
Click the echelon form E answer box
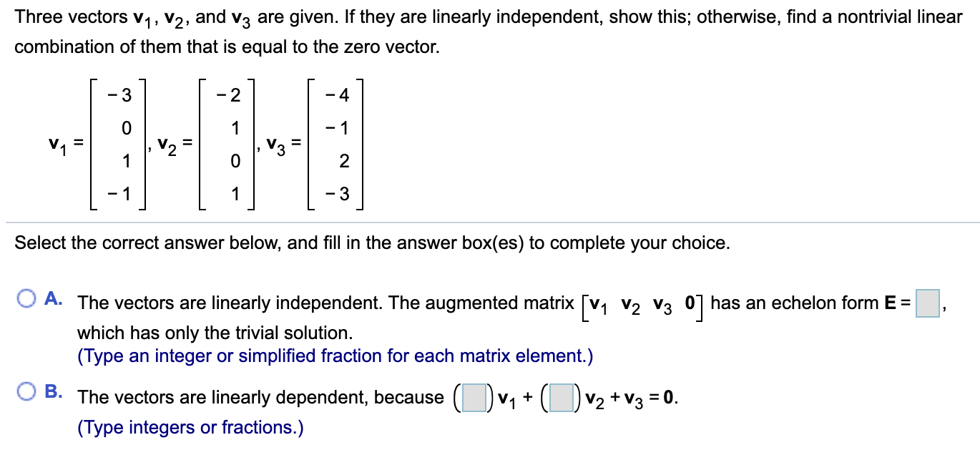pyautogui.click(x=928, y=302)
